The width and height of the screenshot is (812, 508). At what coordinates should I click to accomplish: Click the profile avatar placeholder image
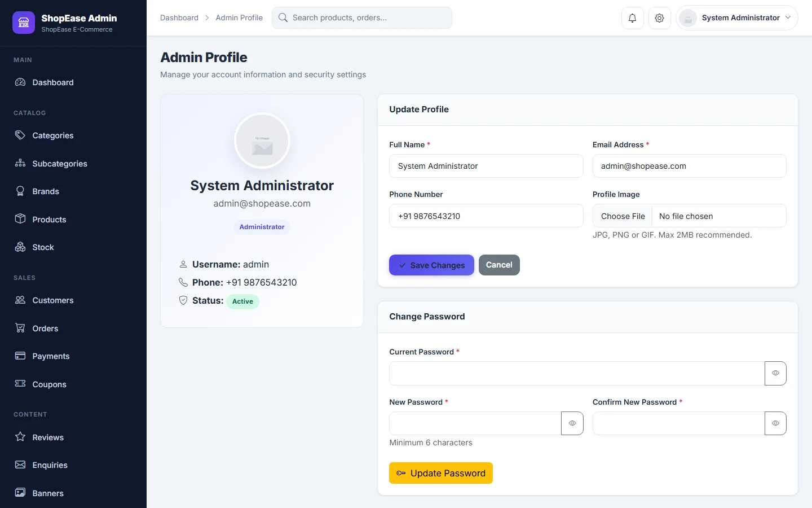pos(262,141)
